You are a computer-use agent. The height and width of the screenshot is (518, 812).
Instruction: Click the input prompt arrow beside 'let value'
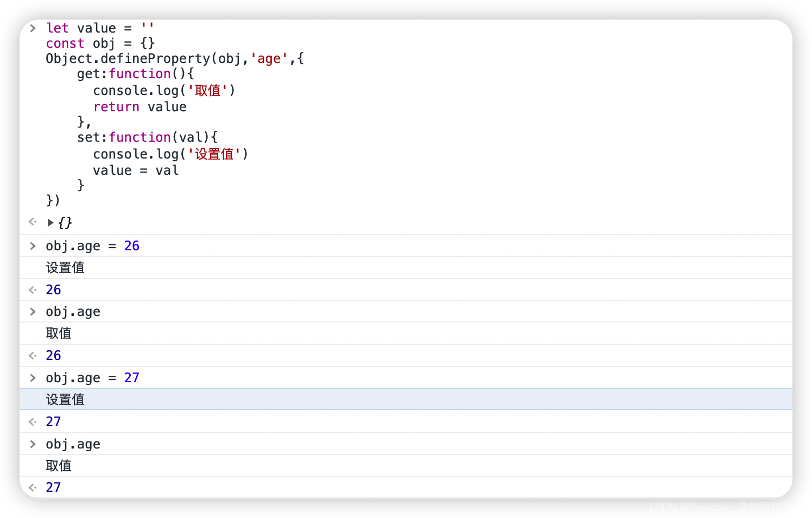pyautogui.click(x=33, y=28)
